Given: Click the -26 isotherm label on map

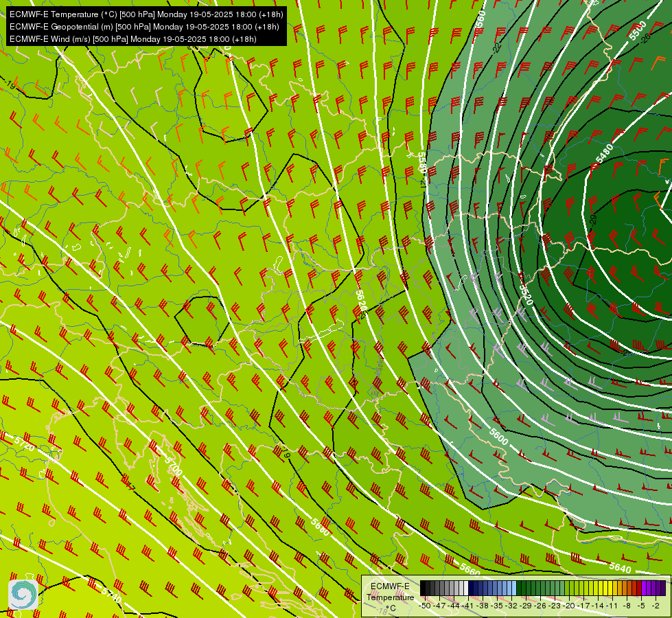Looking at the screenshot, I should (645, 38).
